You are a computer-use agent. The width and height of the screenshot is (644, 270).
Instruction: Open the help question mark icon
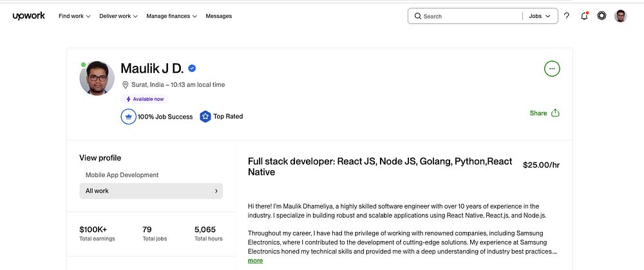pyautogui.click(x=567, y=16)
